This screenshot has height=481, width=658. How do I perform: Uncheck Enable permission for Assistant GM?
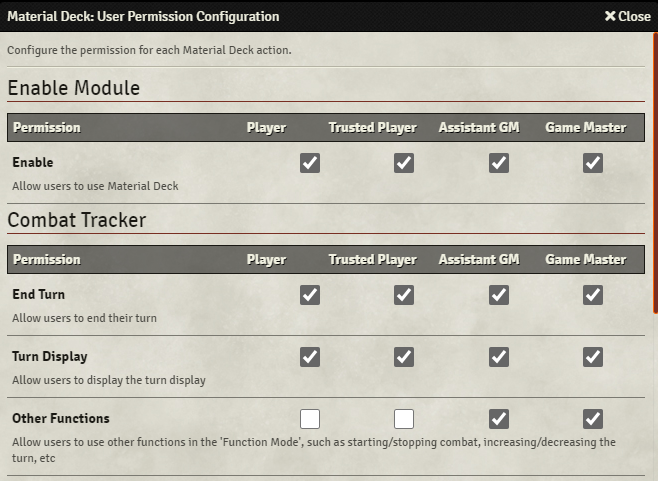coord(499,163)
